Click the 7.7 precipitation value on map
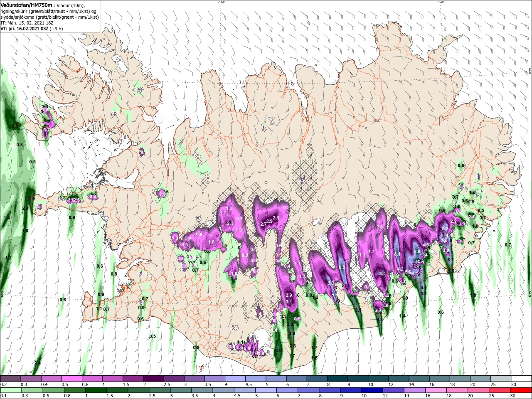Image resolution: width=532 pixels, height=399 pixels. pos(334,296)
